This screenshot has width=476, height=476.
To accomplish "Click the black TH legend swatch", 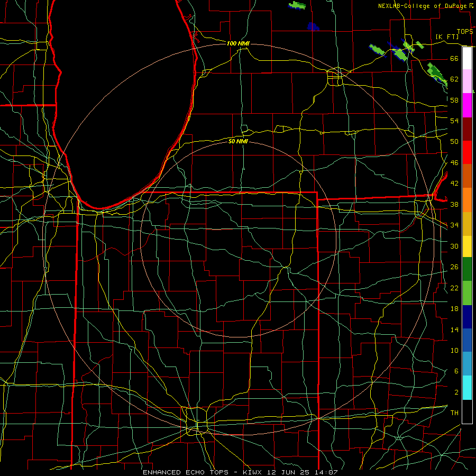I will pyautogui.click(x=467, y=411).
